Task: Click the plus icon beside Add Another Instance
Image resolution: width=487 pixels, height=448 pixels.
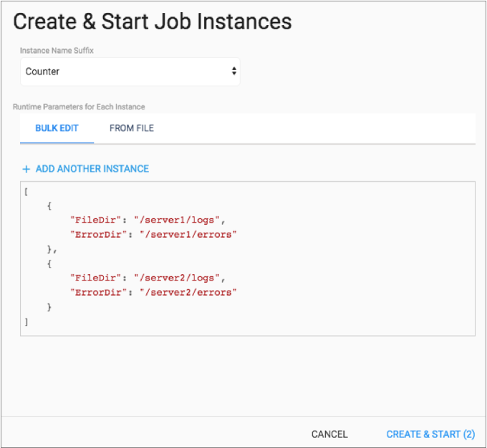Action: 26,169
